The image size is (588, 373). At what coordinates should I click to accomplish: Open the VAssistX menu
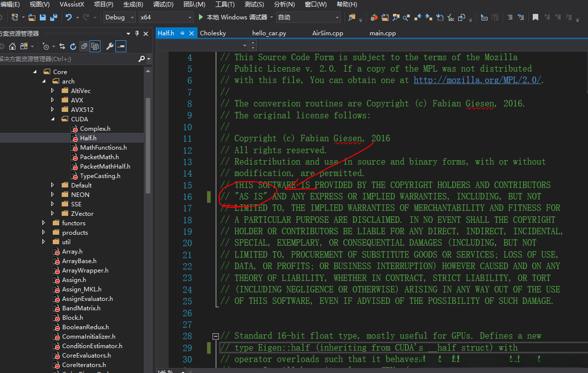[x=72, y=4]
